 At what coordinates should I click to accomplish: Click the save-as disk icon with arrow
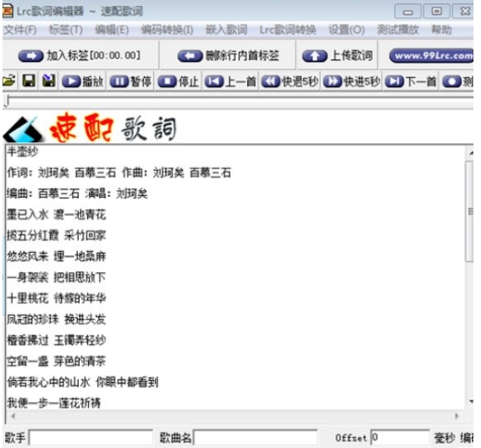pyautogui.click(x=49, y=81)
